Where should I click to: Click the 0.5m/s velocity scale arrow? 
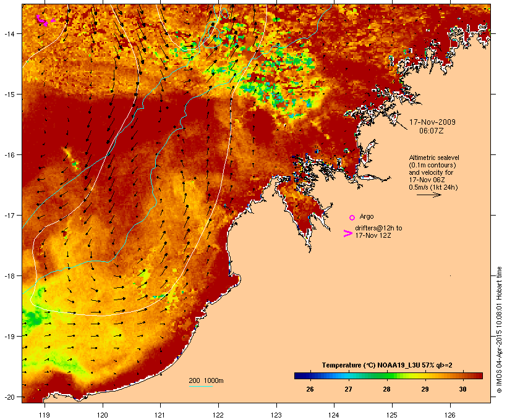click(x=428, y=195)
